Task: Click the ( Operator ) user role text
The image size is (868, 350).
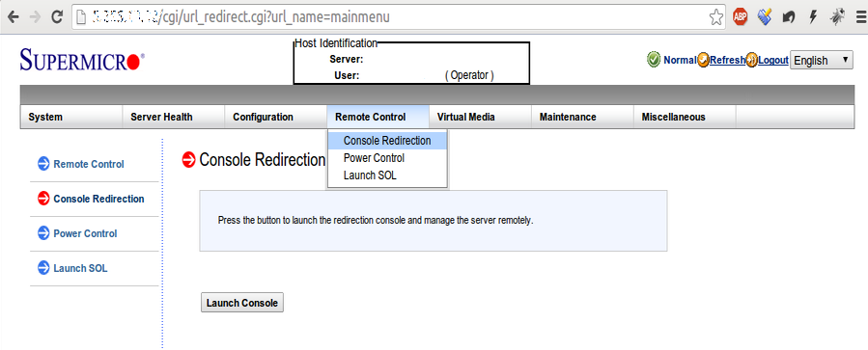Action: 469,76
